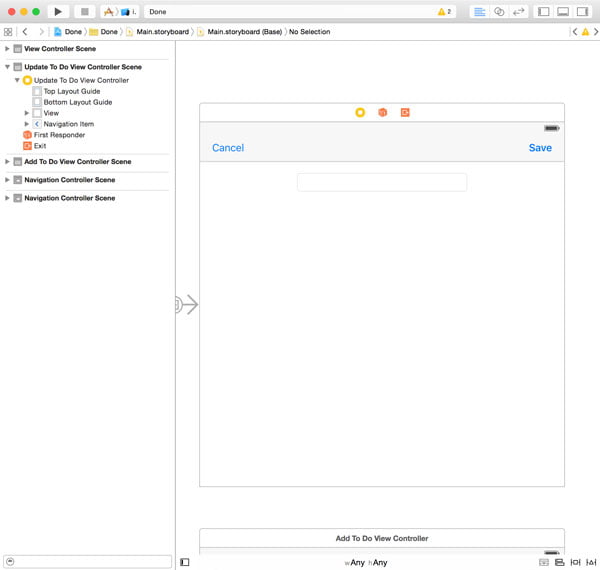Viewport: 600px width, 570px height.
Task: Click the Save bar button
Action: 540,148
